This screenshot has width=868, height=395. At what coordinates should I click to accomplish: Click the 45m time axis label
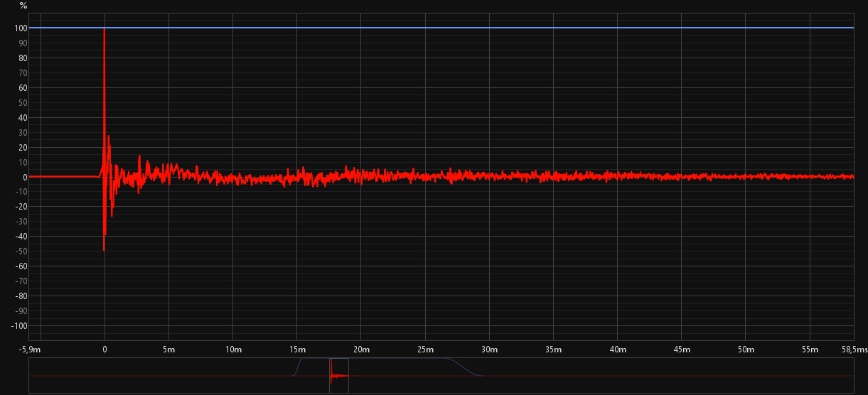681,350
